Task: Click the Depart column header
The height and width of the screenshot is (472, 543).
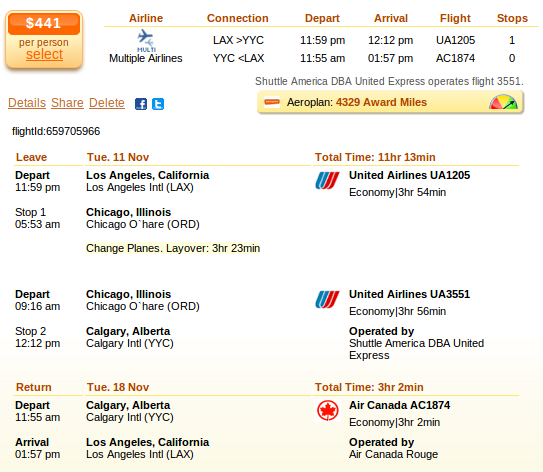Action: (x=322, y=18)
